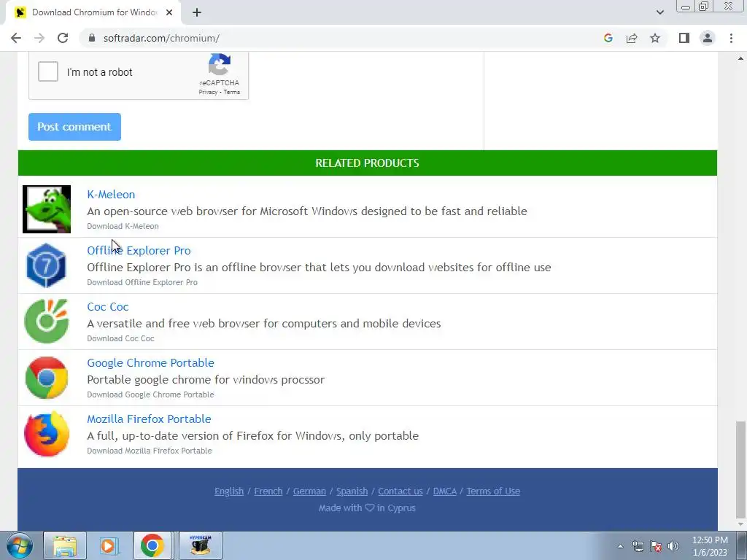The image size is (747, 560).
Task: Click the scrollbar down arrow
Action: (740, 525)
